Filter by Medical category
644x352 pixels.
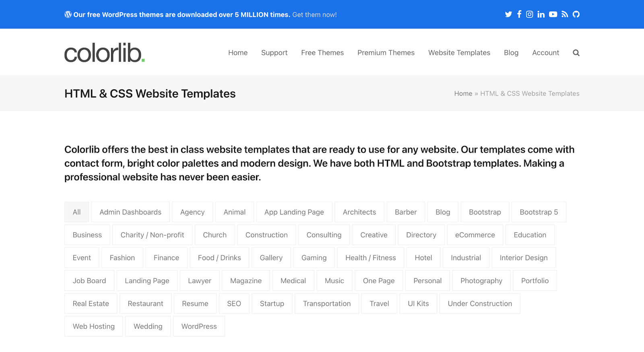293,281
